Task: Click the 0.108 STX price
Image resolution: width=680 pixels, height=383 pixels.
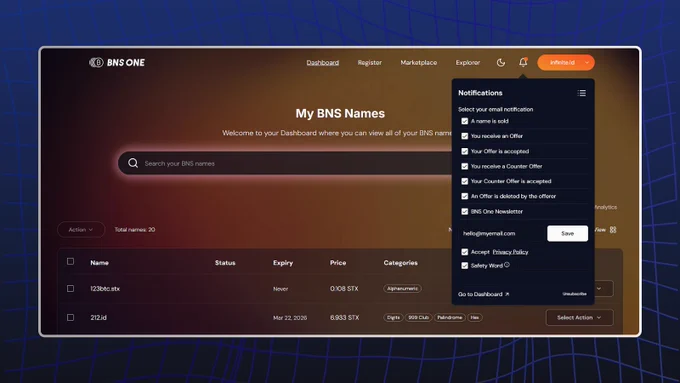Action: (344, 288)
